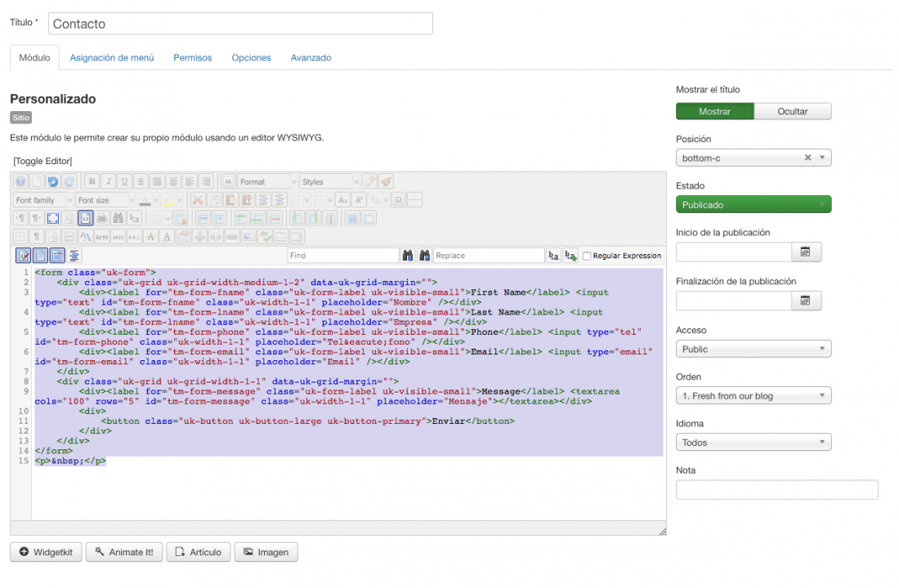The image size is (899, 588).
Task: Open the text color picker arrow
Action: 156,200
